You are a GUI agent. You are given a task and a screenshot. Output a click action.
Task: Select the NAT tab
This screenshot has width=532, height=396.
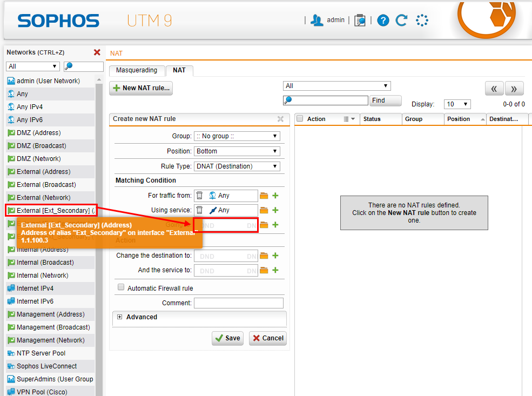click(x=179, y=70)
